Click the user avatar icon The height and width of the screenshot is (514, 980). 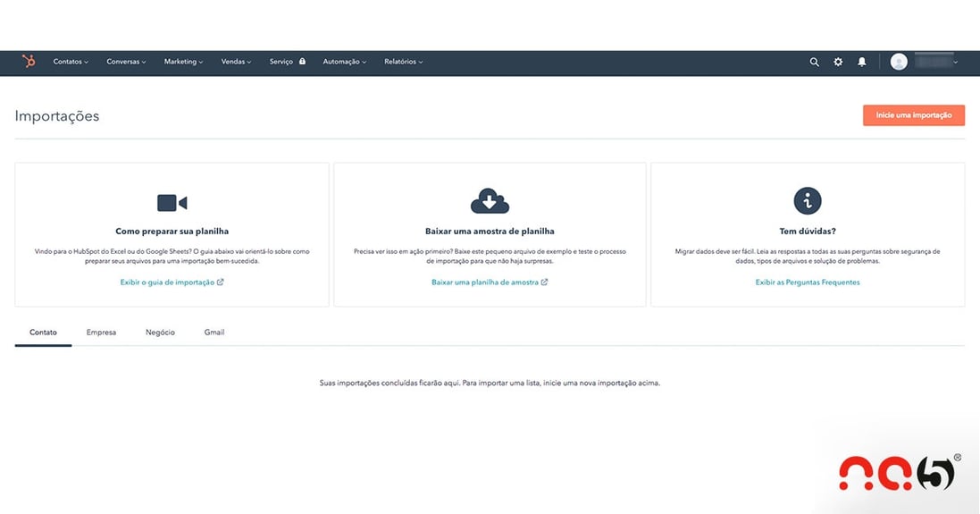899,62
